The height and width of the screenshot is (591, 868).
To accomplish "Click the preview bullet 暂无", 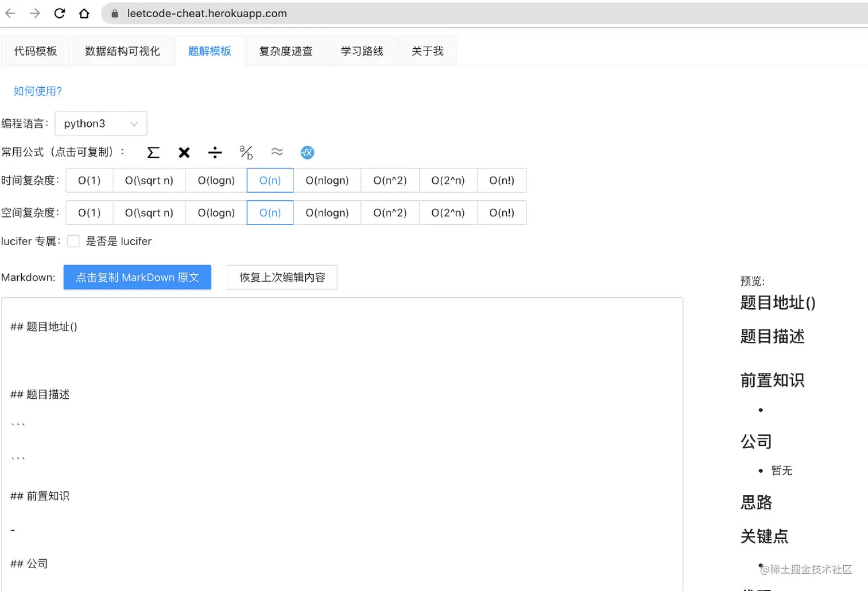I will pos(781,471).
